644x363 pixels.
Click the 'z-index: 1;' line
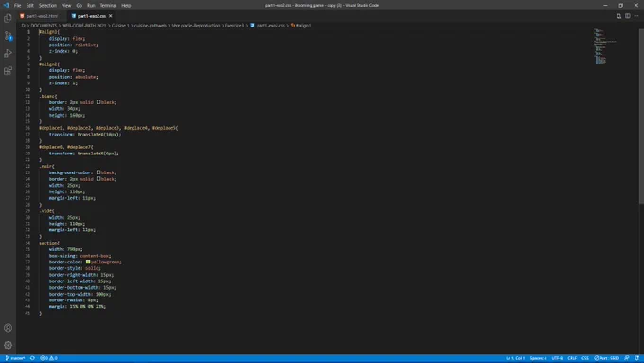tap(63, 83)
